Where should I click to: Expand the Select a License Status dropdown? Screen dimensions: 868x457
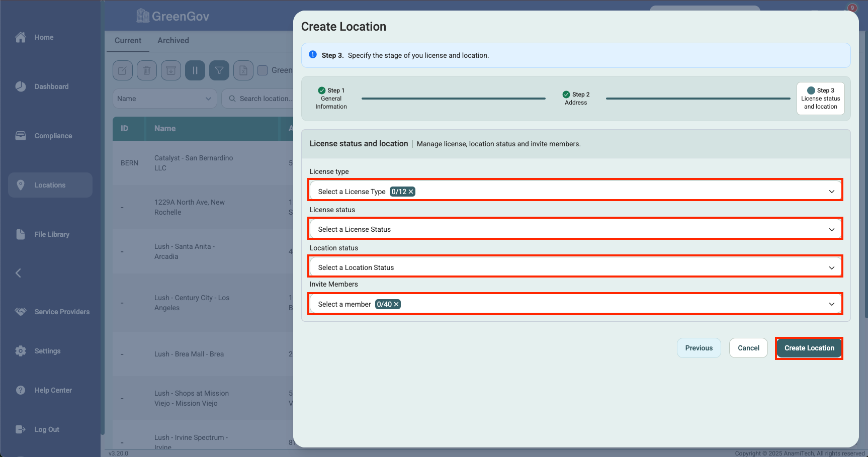click(574, 229)
